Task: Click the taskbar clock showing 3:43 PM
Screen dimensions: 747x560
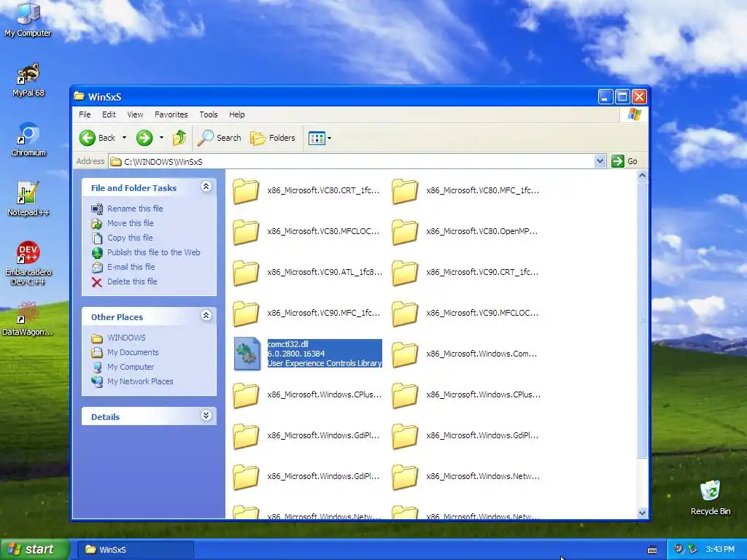Action: pos(720,550)
